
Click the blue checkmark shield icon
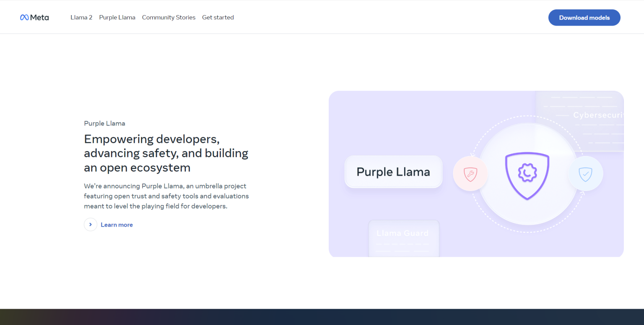(x=585, y=174)
